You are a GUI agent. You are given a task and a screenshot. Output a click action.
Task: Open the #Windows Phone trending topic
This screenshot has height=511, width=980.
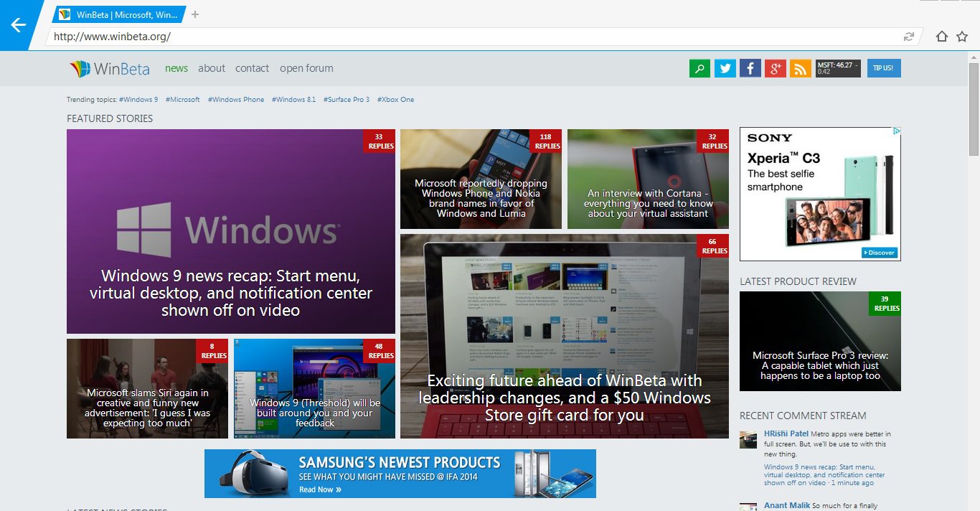point(236,100)
